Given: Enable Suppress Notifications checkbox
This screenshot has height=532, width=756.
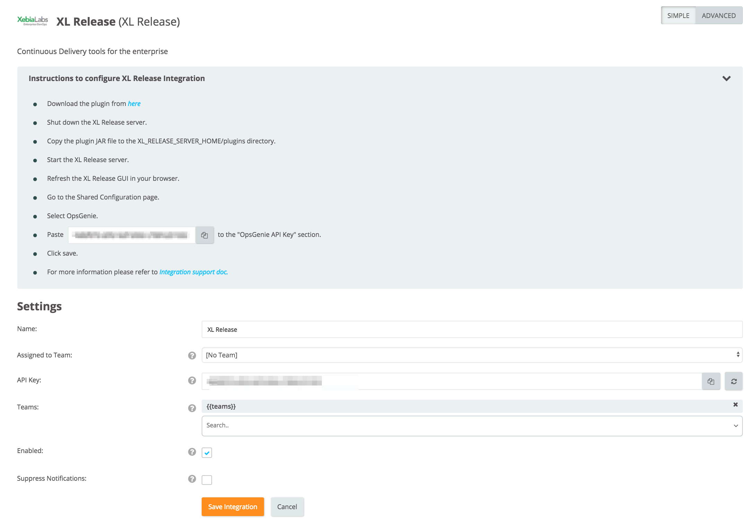Looking at the screenshot, I should click(207, 480).
